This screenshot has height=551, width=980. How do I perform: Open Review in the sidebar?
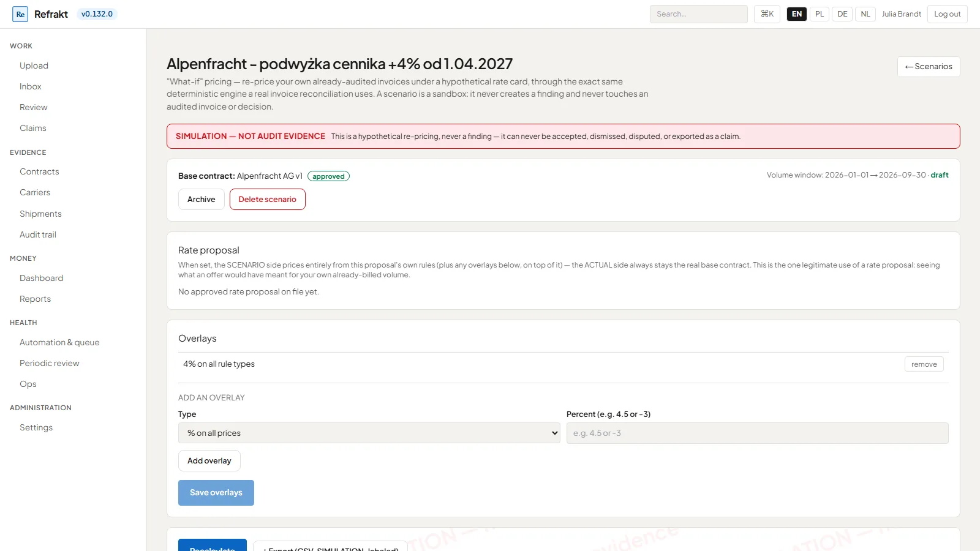click(34, 107)
